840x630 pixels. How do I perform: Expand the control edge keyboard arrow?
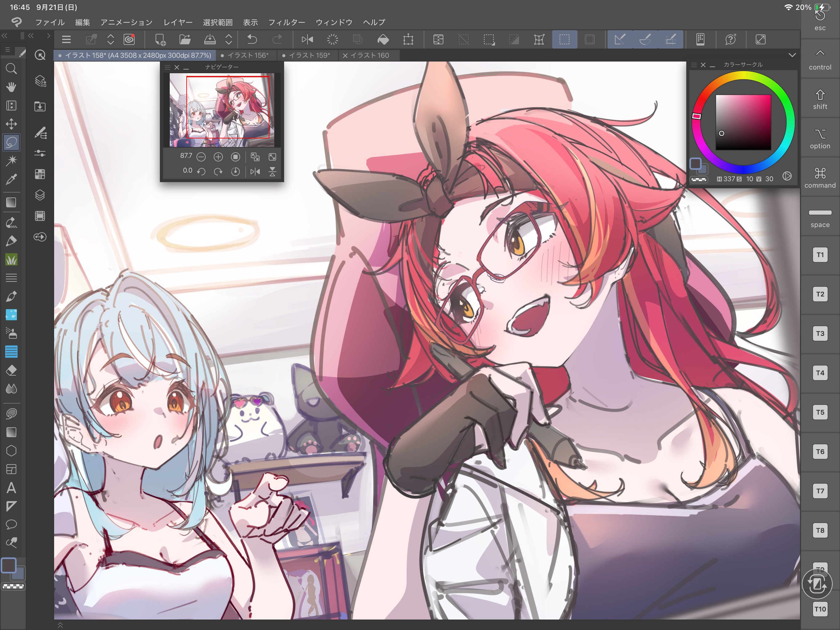pyautogui.click(x=820, y=53)
